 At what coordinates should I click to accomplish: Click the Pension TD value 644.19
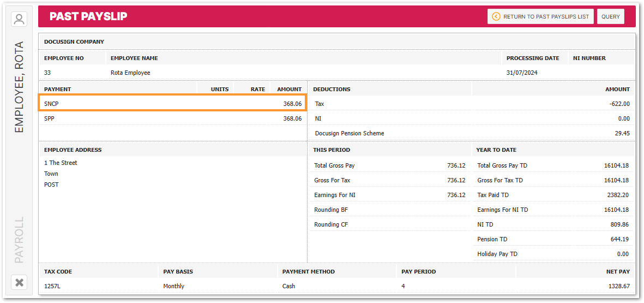point(620,239)
